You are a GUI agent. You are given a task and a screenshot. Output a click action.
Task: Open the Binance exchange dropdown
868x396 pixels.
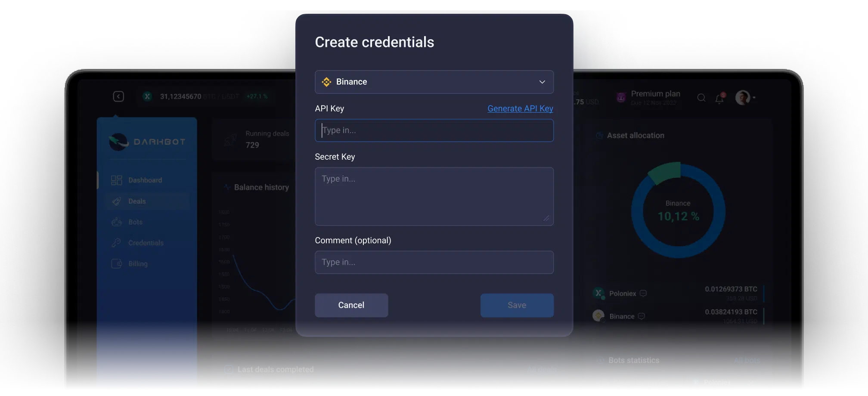[x=434, y=82]
